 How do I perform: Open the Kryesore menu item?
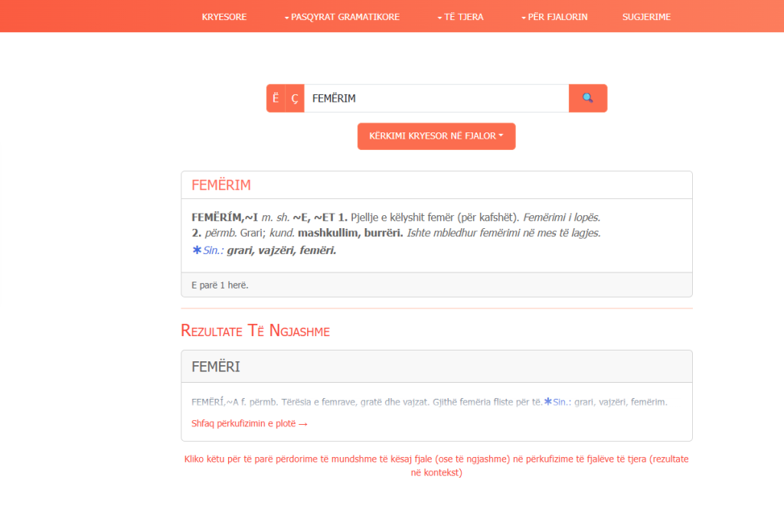(224, 17)
